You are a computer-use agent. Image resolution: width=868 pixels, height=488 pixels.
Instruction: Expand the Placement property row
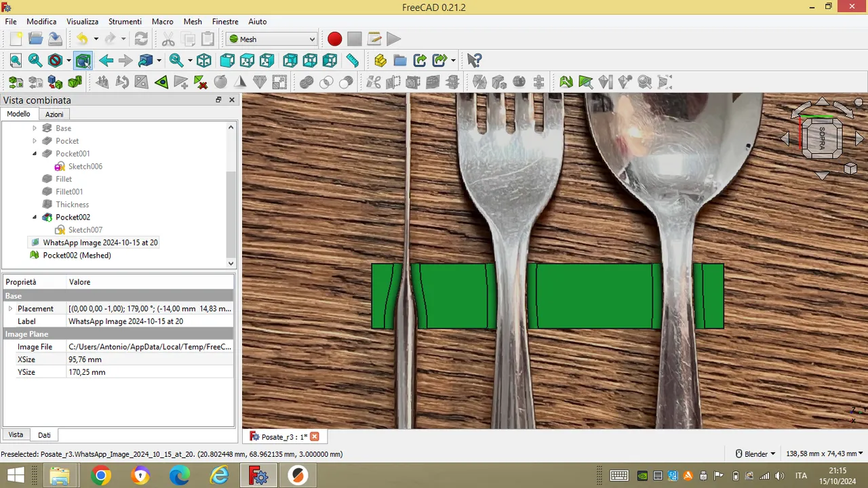click(10, 308)
